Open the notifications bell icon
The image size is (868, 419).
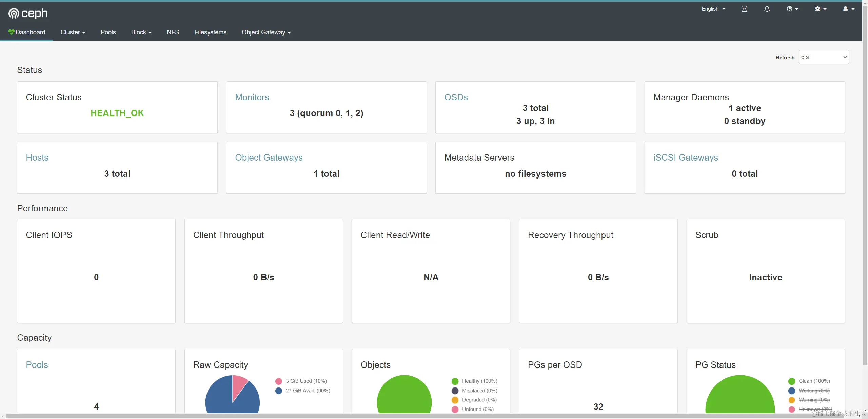(767, 9)
